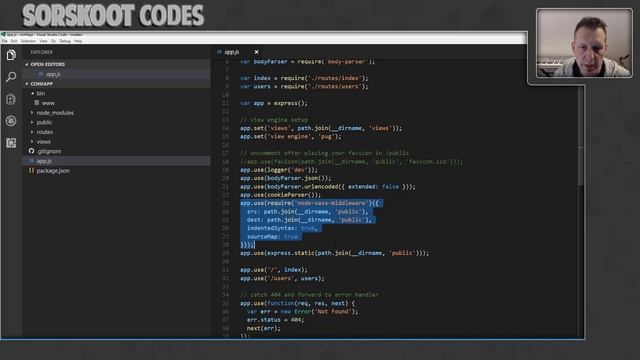
Task: Click the .gitignore git file icon
Action: tap(31, 151)
